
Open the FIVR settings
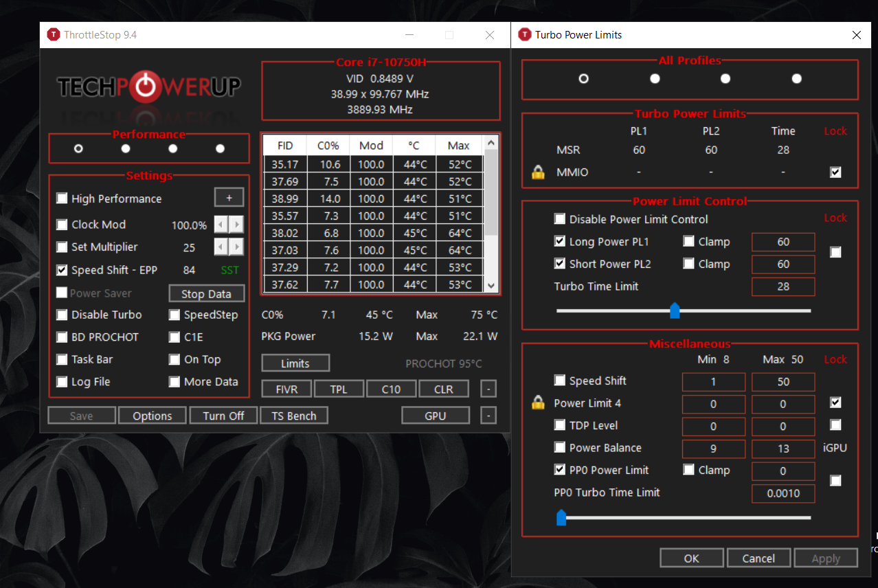pyautogui.click(x=286, y=389)
